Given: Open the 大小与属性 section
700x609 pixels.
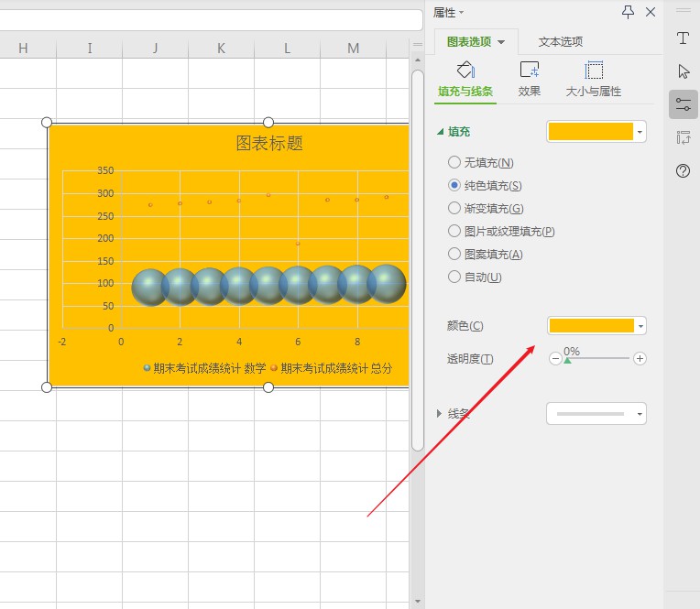Looking at the screenshot, I should click(x=594, y=80).
